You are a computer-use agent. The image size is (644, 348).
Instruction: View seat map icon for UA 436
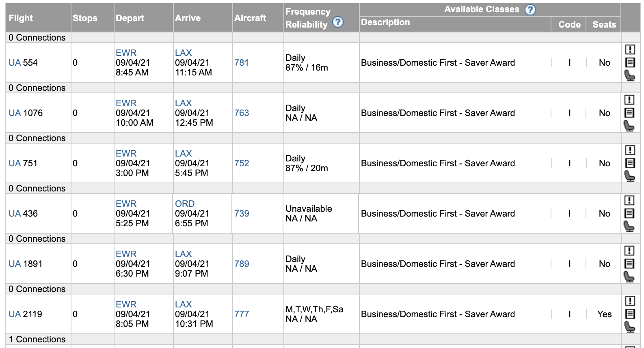[629, 226]
